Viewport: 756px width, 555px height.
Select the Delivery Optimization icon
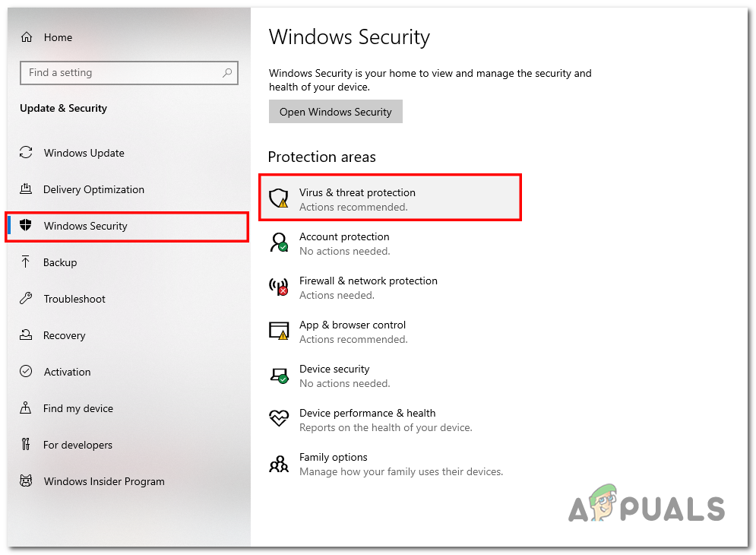(x=25, y=189)
